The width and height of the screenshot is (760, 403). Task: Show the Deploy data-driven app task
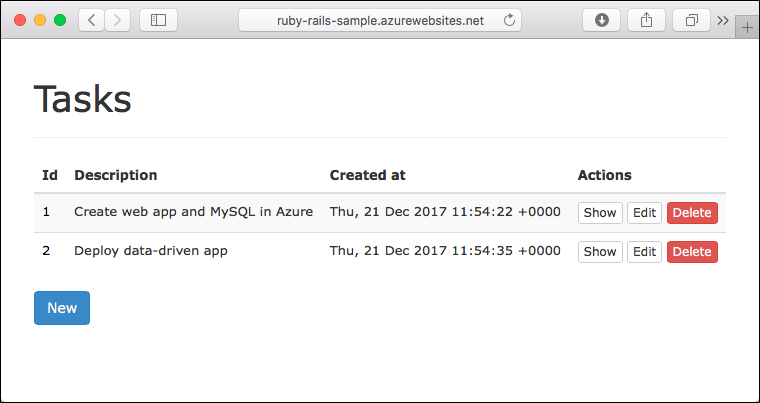tap(600, 252)
